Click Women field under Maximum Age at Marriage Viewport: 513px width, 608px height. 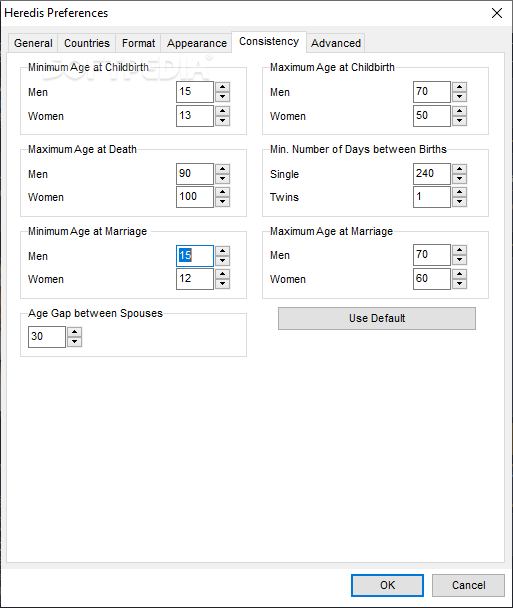pyautogui.click(x=432, y=279)
